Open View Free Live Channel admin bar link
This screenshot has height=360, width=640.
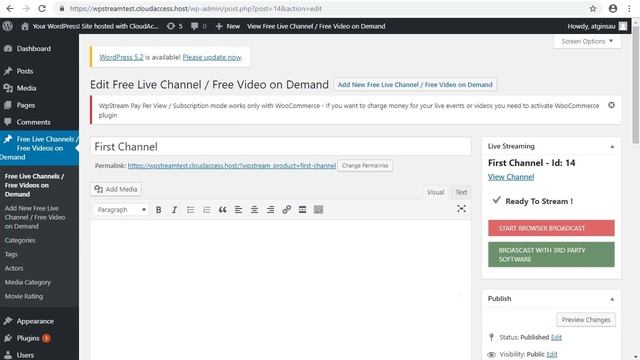[316, 26]
